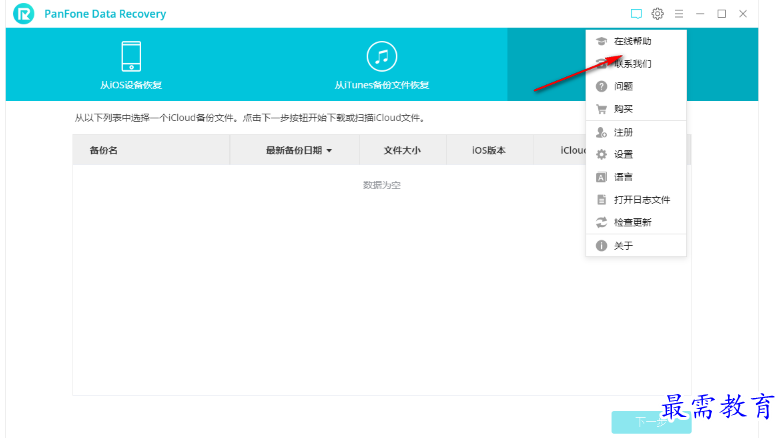
Task: Maximize the PanFone window
Action: tap(722, 14)
